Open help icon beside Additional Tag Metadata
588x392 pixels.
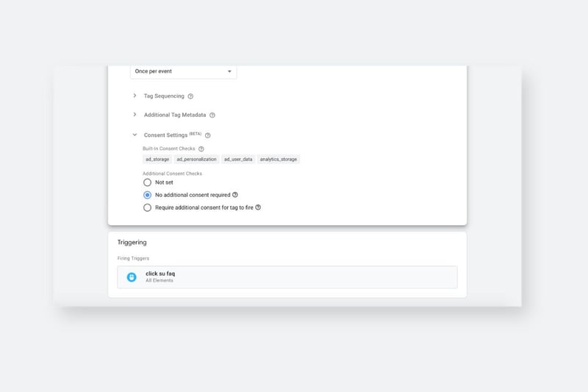tap(212, 115)
